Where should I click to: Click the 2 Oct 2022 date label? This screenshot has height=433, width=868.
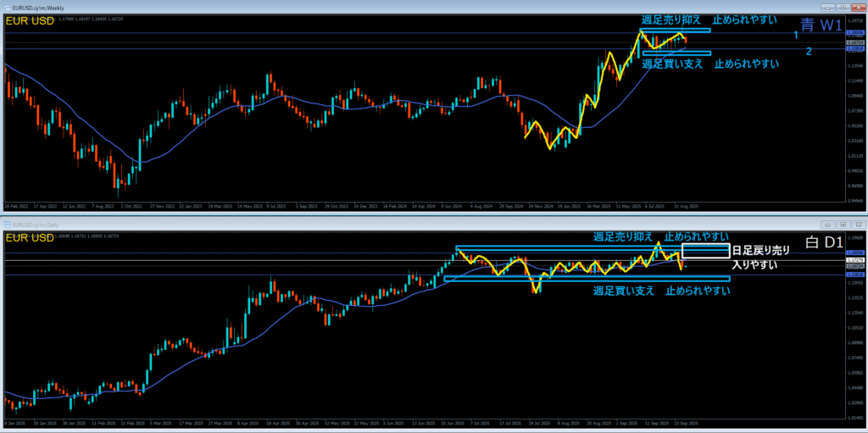point(131,205)
